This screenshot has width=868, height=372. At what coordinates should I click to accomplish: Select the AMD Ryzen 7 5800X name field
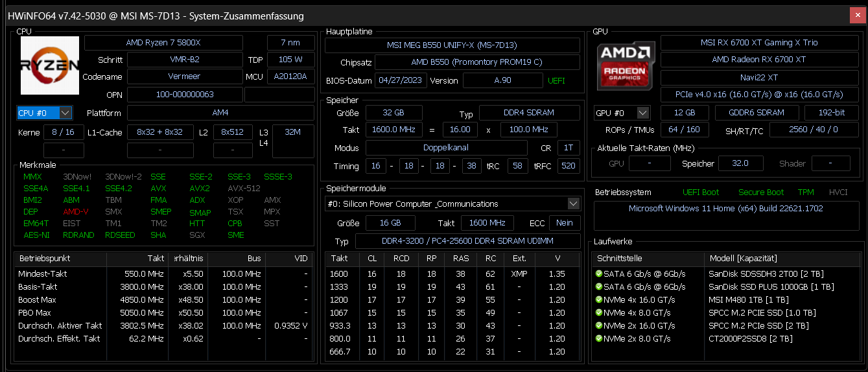[x=163, y=43]
